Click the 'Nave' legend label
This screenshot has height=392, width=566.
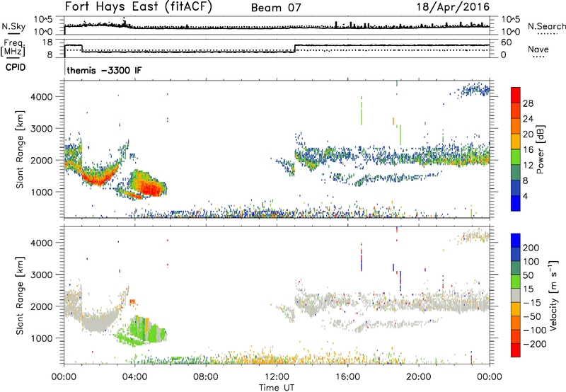[538, 49]
